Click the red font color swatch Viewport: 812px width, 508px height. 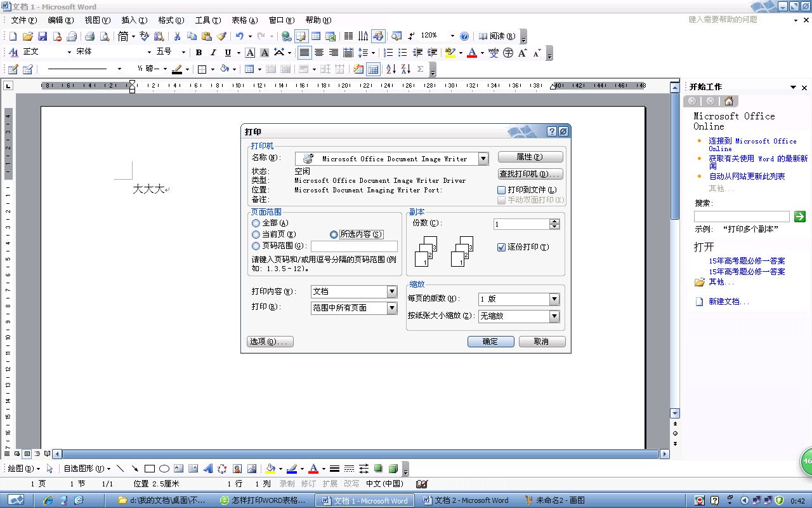tap(471, 53)
